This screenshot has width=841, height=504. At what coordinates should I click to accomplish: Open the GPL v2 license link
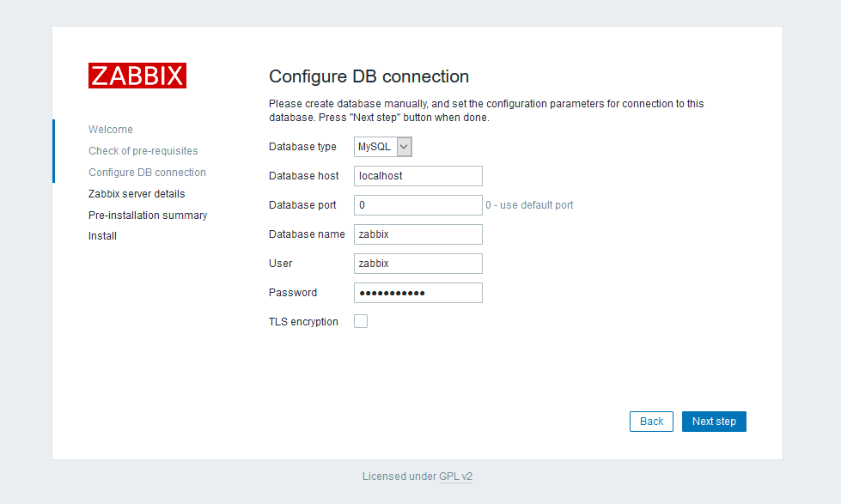pyautogui.click(x=455, y=477)
